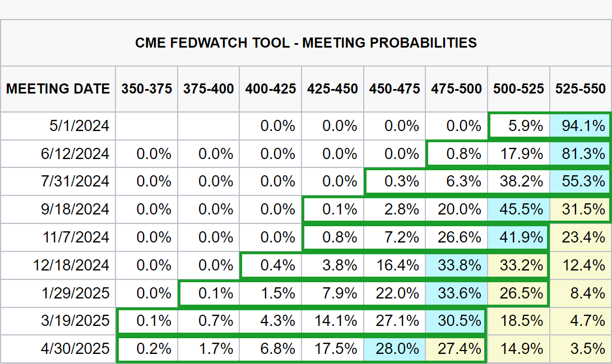Click the highlighted 28.0% cell
The width and height of the screenshot is (612, 364).
395,349
